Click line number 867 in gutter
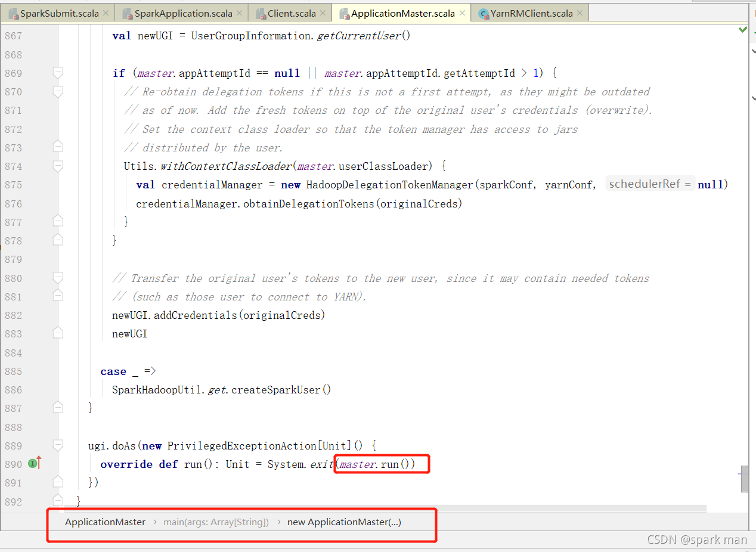 point(13,36)
